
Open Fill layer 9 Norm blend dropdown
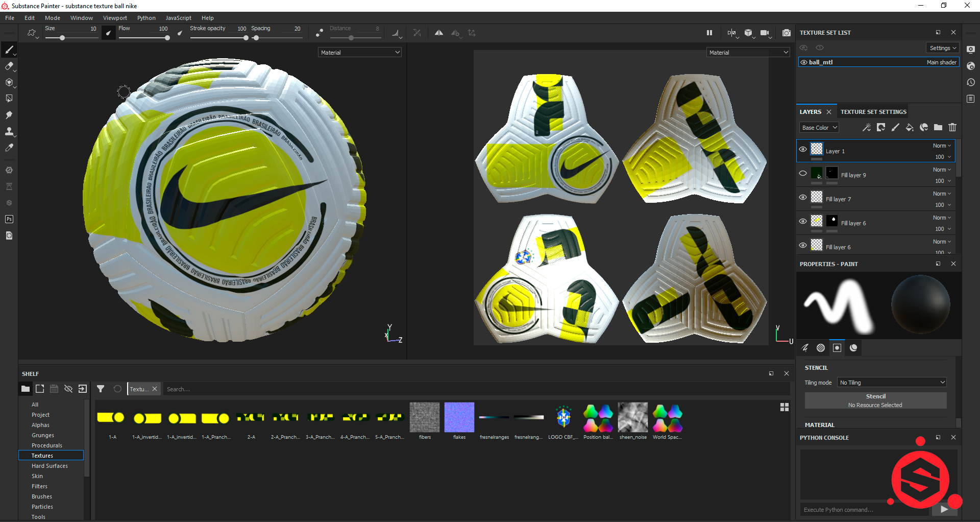point(942,170)
